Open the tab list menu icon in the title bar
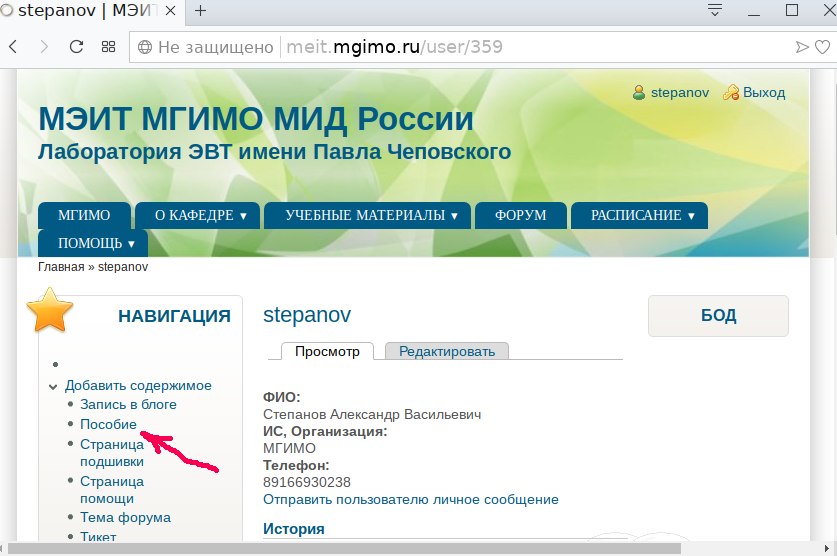This screenshot has height=556, width=837. [x=714, y=10]
